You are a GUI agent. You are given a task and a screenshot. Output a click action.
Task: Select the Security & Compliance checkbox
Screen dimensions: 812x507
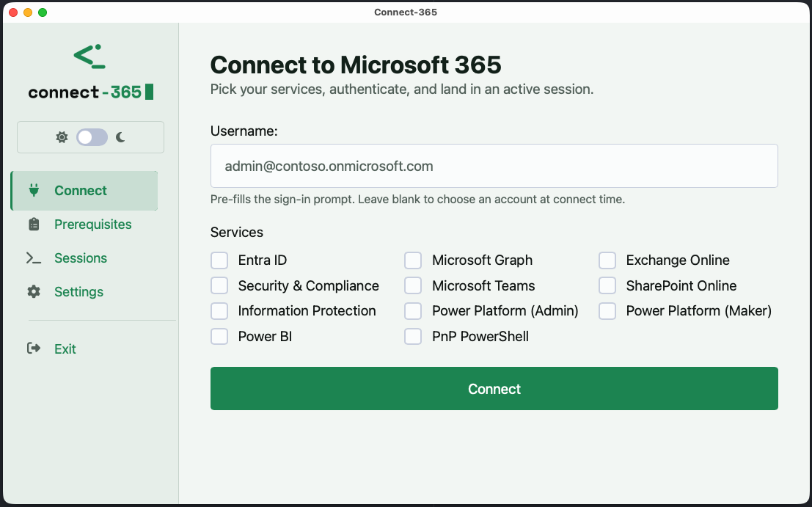tap(219, 285)
